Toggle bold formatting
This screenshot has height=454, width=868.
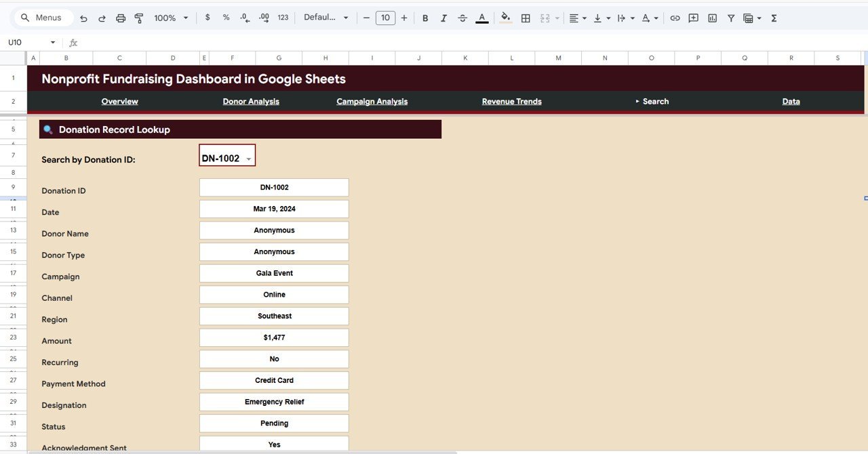tap(425, 18)
